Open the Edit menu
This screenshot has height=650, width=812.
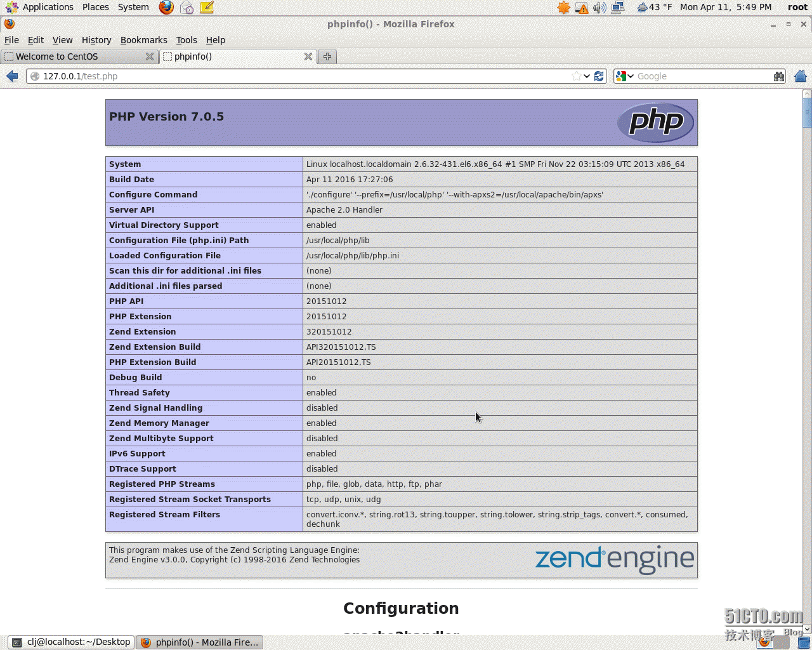point(36,40)
